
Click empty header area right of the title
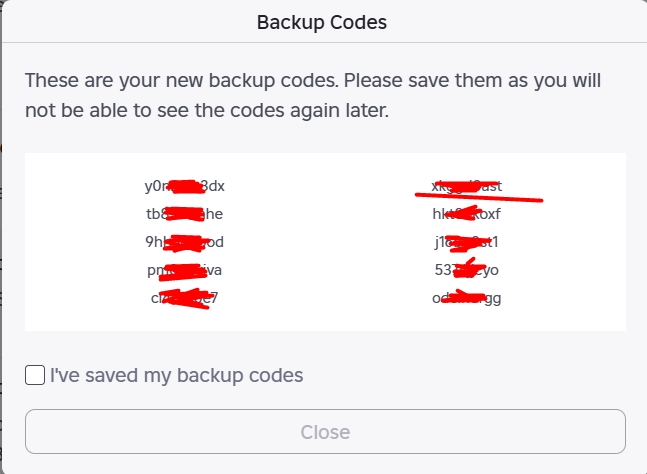(520, 21)
